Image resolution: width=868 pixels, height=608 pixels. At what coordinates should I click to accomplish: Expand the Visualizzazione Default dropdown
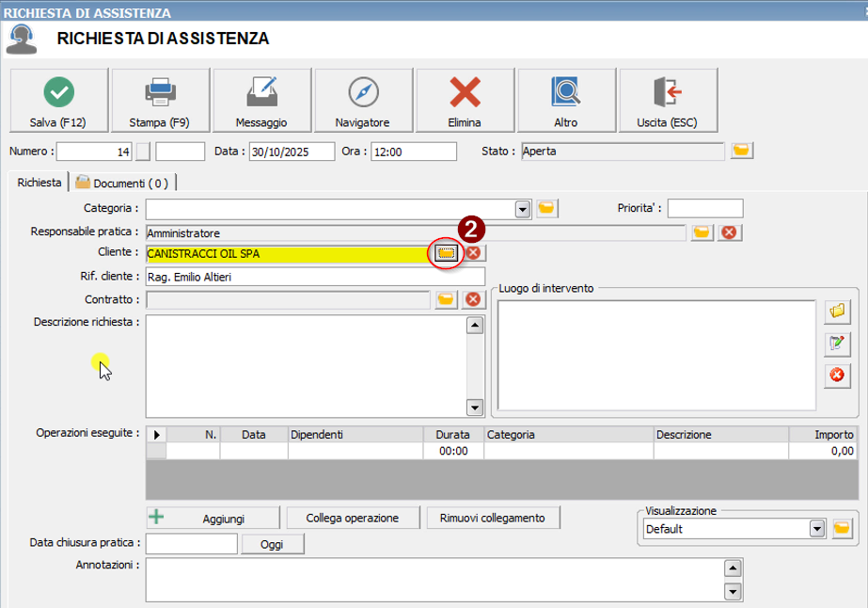click(816, 529)
